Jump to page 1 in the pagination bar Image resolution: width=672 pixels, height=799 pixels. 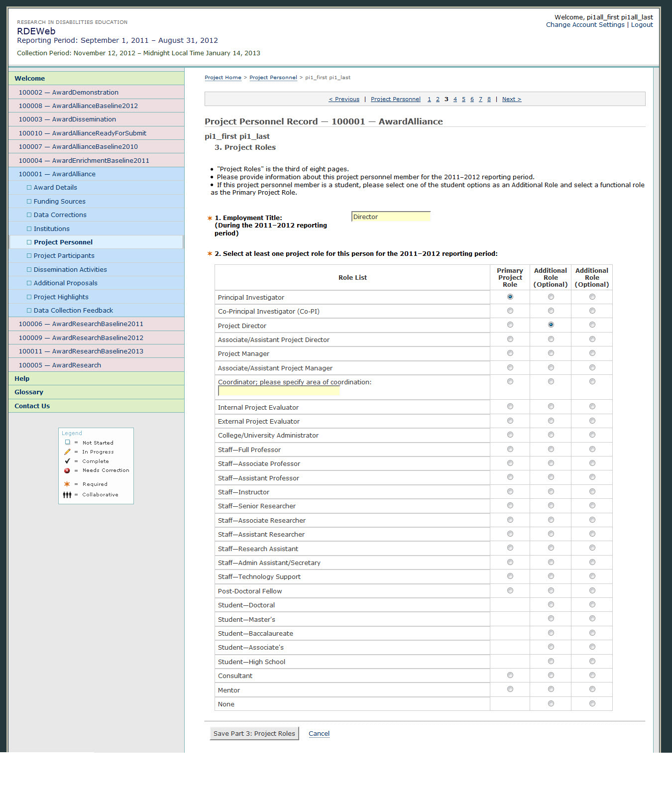pyautogui.click(x=429, y=99)
